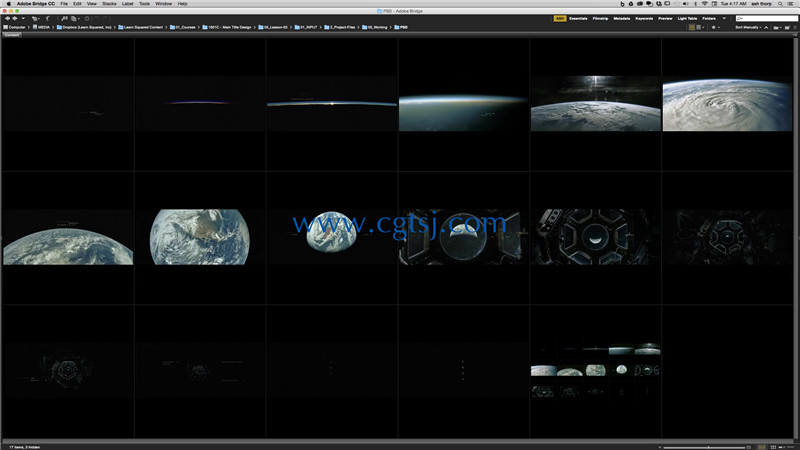Click the Dropbox folder in the path bar
This screenshot has height=450, width=800.
(x=84, y=27)
